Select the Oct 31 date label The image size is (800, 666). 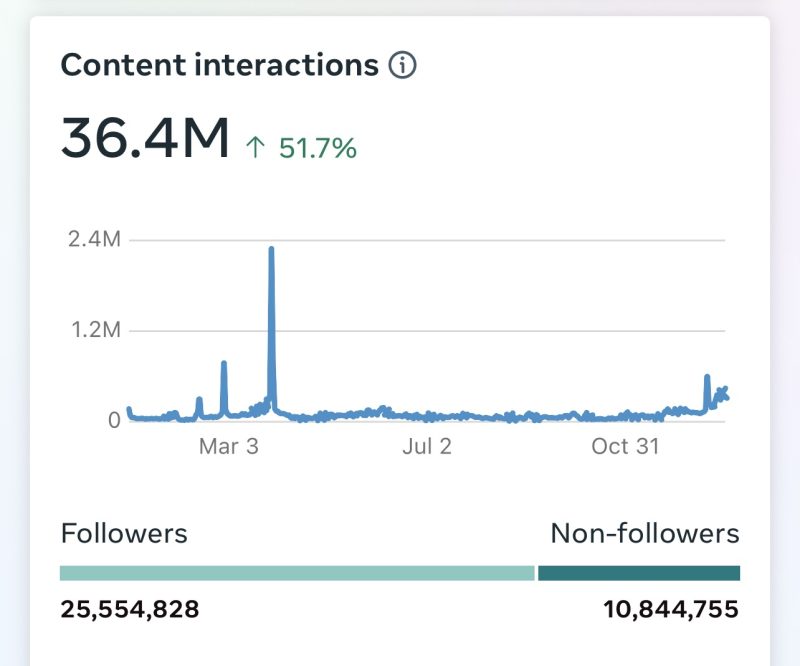[625, 446]
